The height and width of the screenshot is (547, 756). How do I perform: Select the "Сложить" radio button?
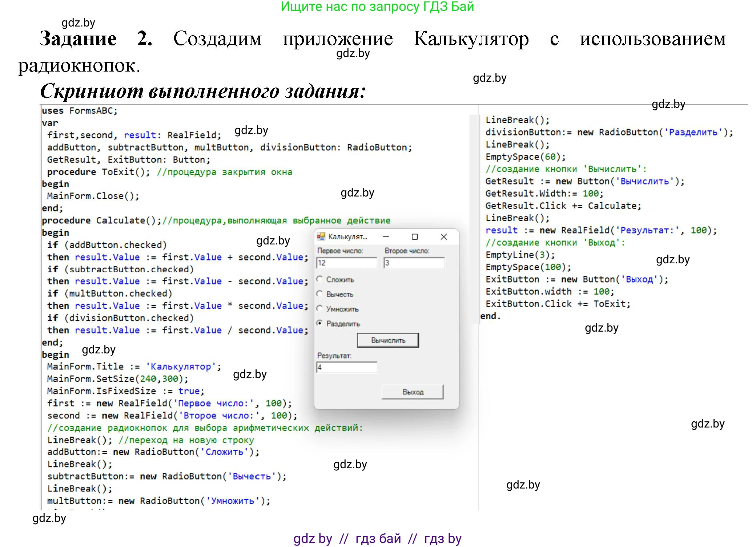point(319,280)
